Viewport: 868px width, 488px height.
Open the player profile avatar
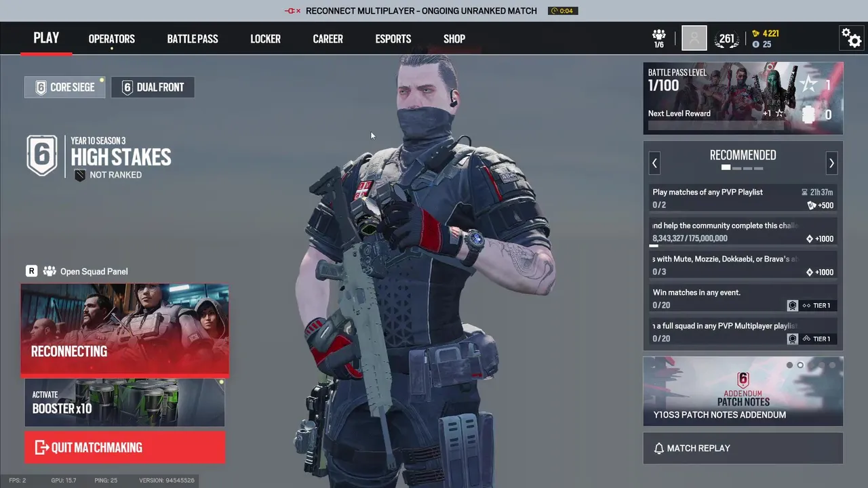coord(694,39)
